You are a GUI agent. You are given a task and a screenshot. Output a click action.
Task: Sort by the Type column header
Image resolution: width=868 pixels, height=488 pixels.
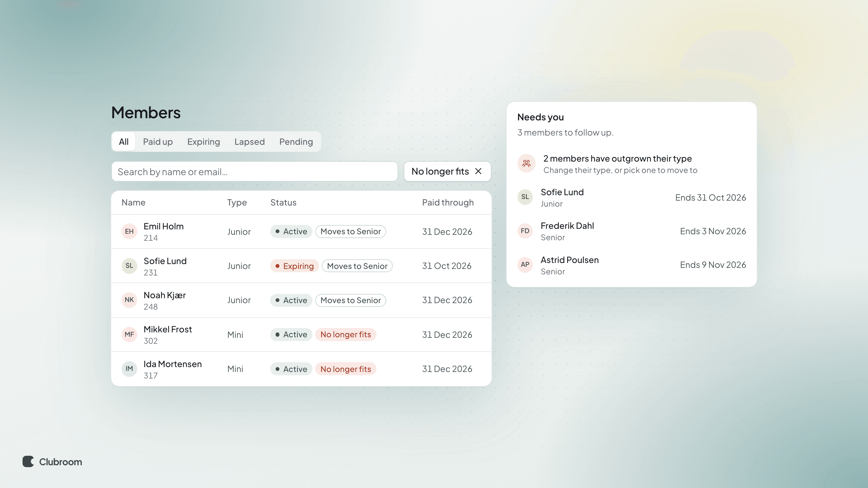(x=237, y=203)
